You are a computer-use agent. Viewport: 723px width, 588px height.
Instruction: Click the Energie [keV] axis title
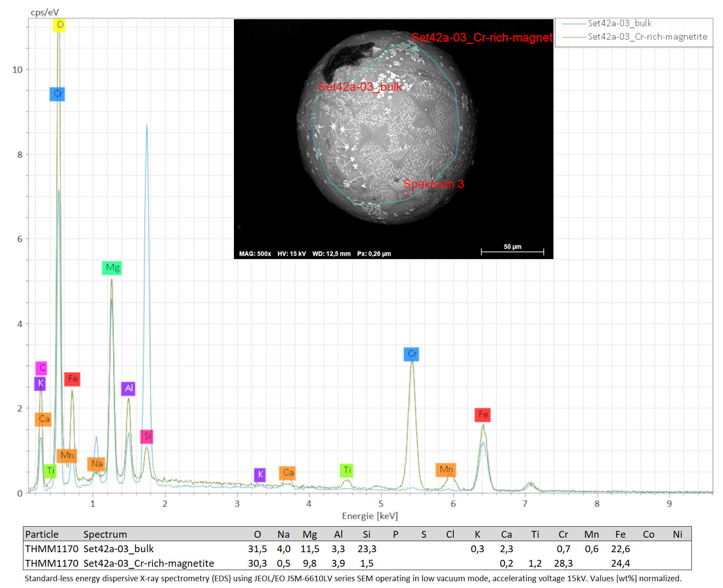(370, 516)
